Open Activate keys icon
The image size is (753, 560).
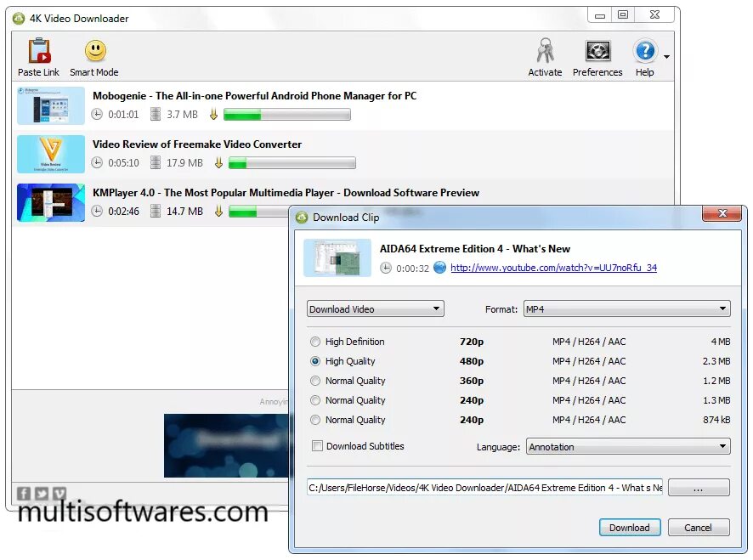point(545,50)
